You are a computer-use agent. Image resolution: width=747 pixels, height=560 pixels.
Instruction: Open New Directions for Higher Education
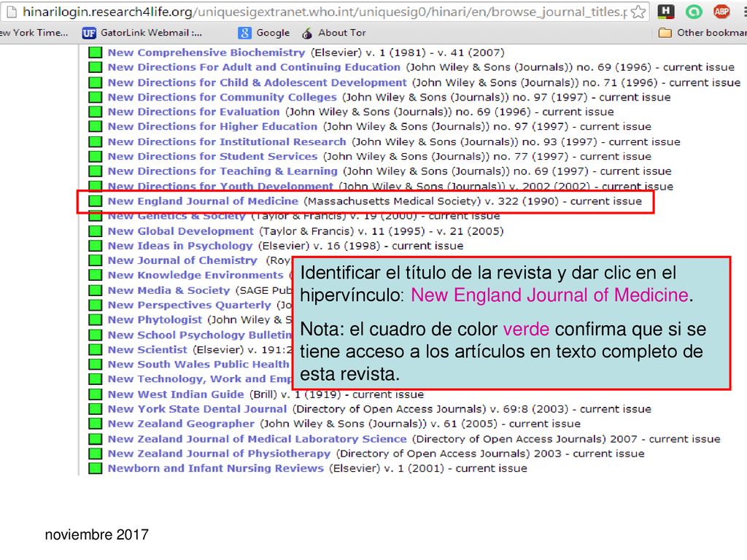coord(212,127)
